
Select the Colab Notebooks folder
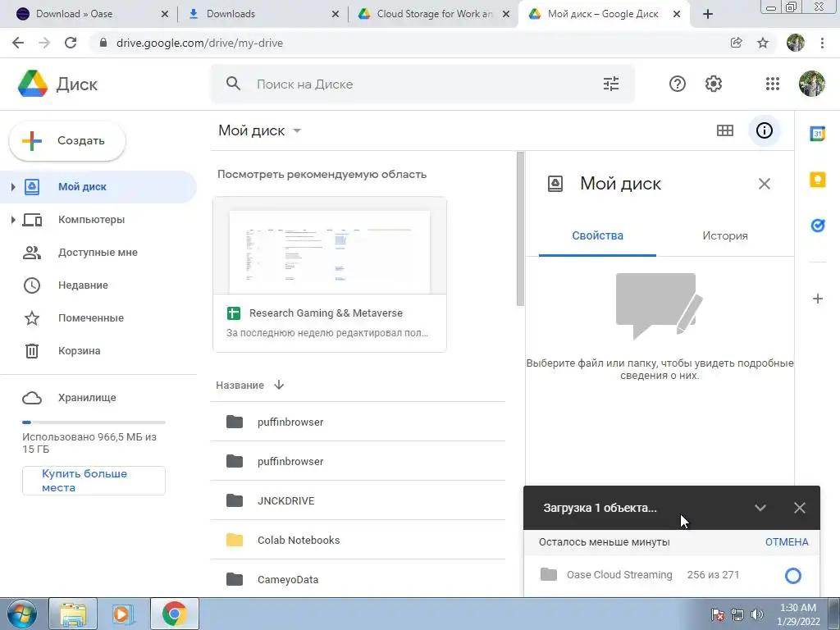click(358, 540)
